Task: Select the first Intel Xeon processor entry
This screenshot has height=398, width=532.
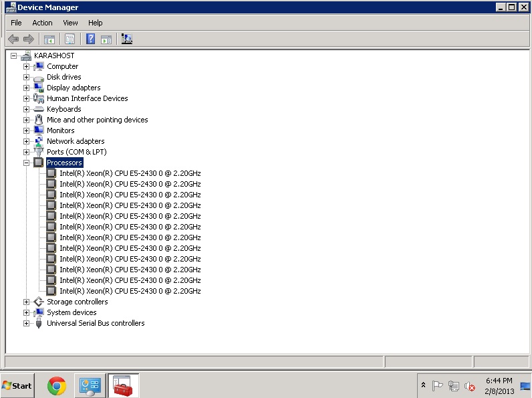Action: tap(130, 173)
